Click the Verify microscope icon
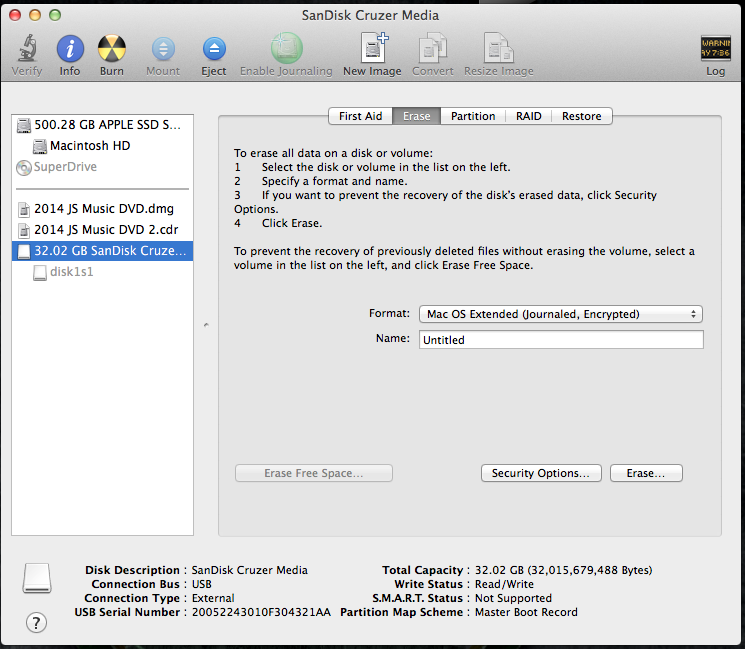The height and width of the screenshot is (649, 745). [27, 48]
